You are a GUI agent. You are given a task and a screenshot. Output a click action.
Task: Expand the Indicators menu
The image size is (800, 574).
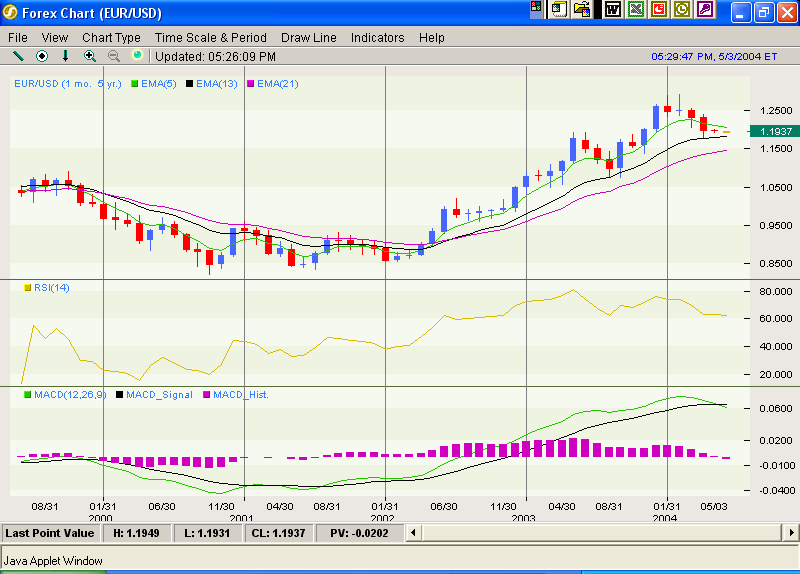point(377,37)
